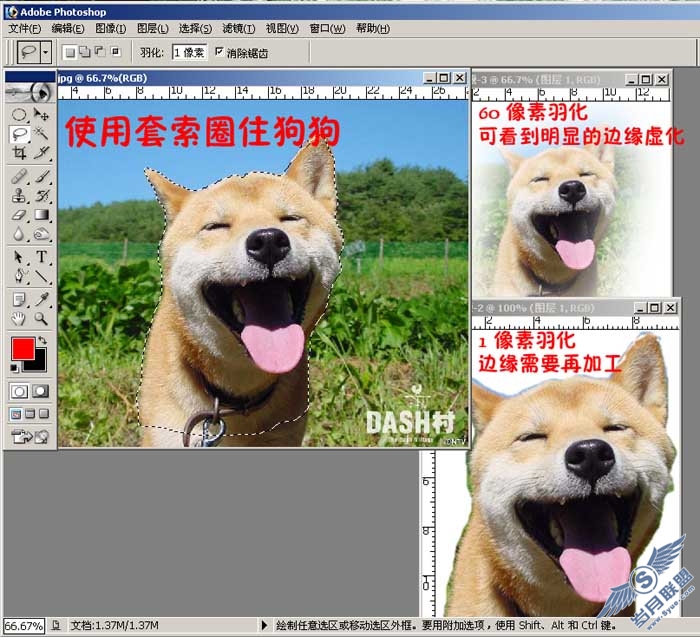Select the Freeform Pen tool
Viewport: 700px width, 637px height.
19,276
